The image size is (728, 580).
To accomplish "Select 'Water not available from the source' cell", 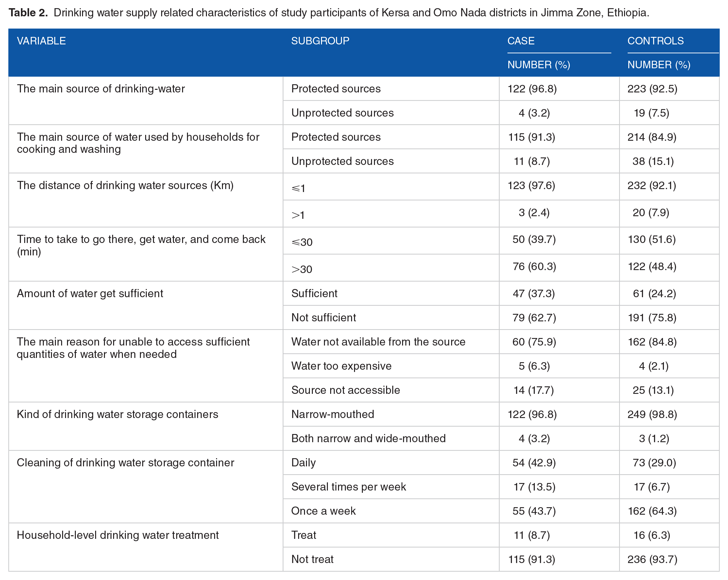I will [x=378, y=342].
